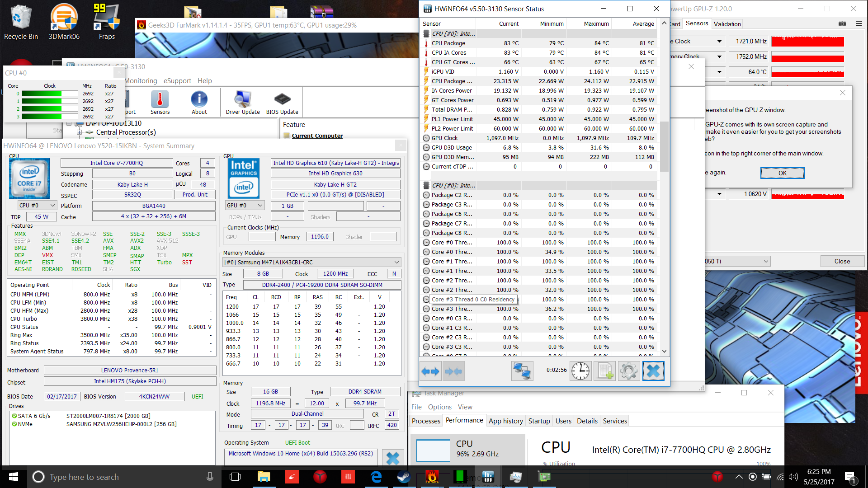The width and height of the screenshot is (868, 488).
Task: Click the Microsoft Edge taskbar icon
Action: 376,477
